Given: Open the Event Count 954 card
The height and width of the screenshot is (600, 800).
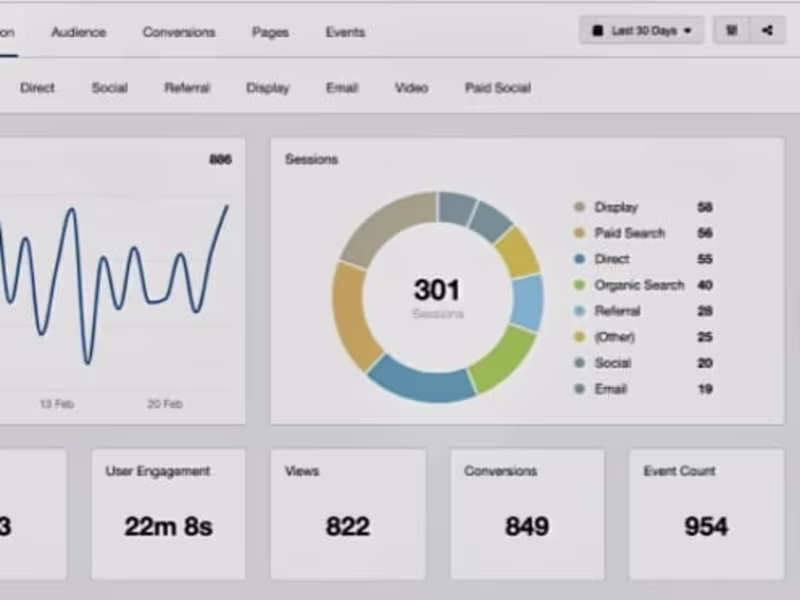Looking at the screenshot, I should pos(707,514).
